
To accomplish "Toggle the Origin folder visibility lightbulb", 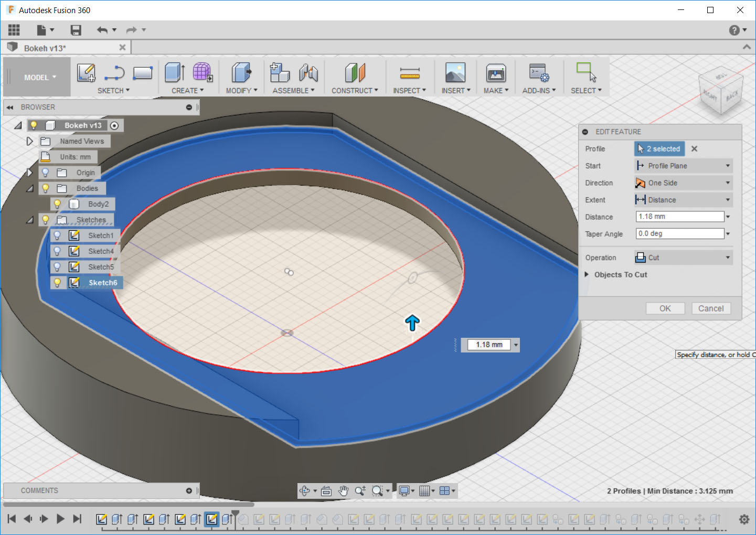I will pyautogui.click(x=46, y=173).
